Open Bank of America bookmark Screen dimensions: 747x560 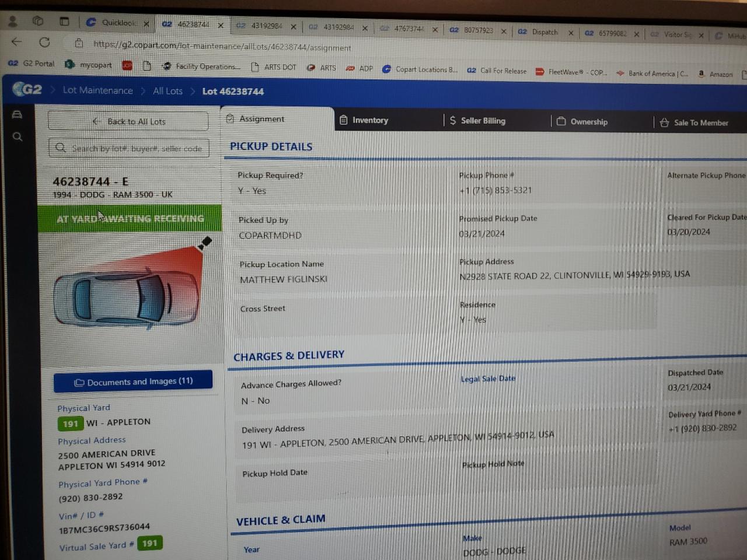(652, 73)
